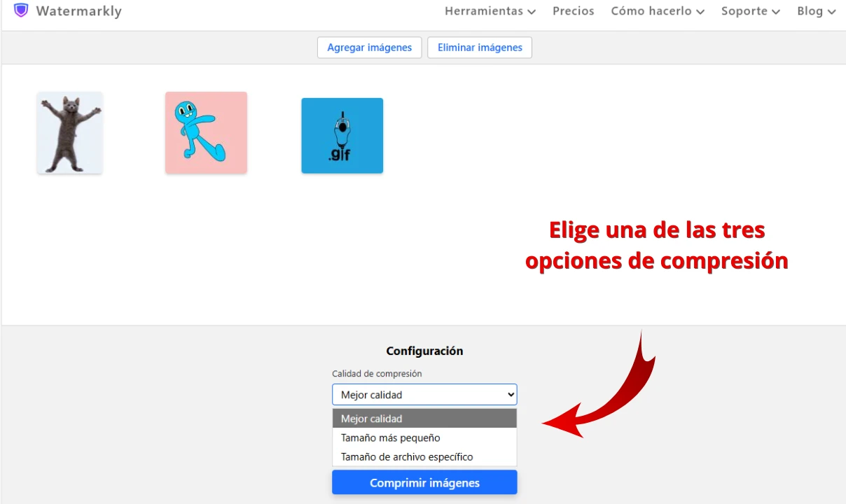Open the Soporte dropdown menu

point(750,11)
